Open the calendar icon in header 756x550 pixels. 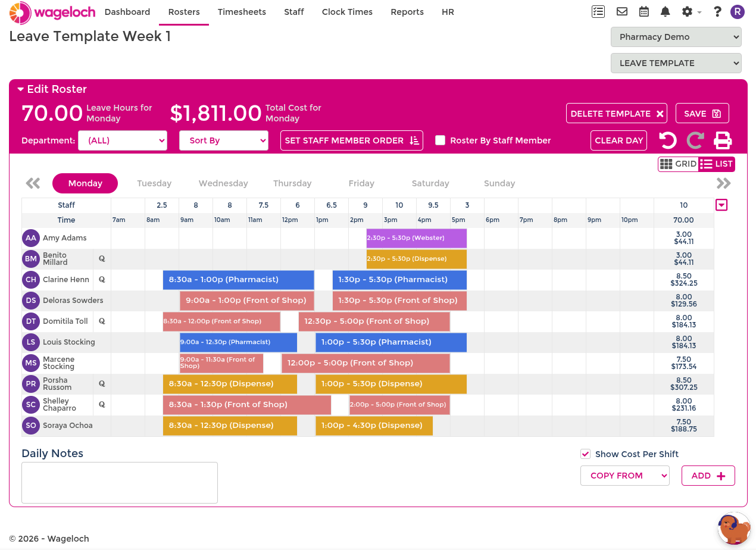tap(644, 11)
